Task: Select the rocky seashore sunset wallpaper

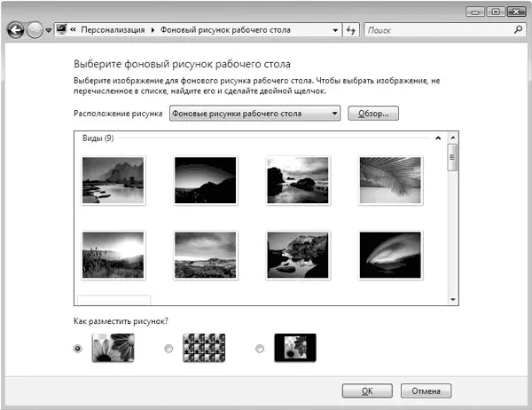Action: (298, 180)
